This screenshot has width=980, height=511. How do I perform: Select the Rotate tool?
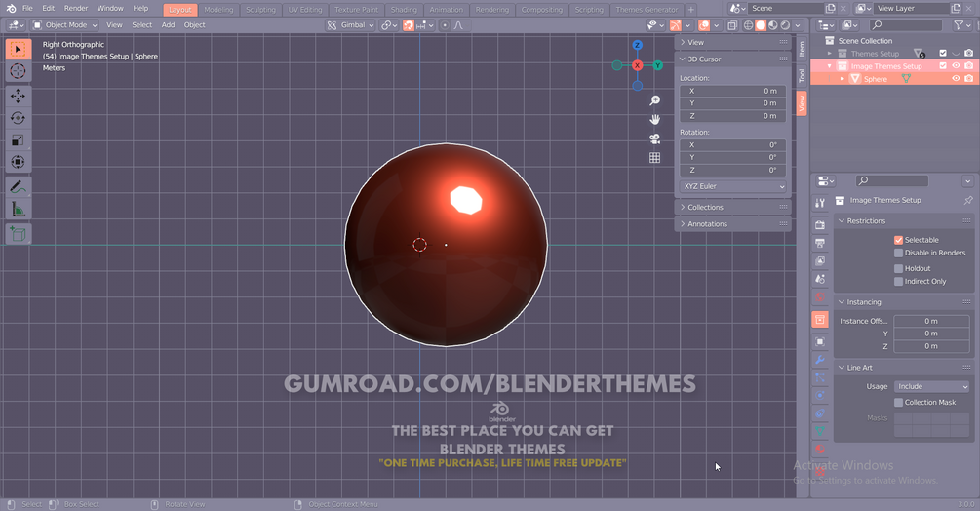tap(18, 118)
